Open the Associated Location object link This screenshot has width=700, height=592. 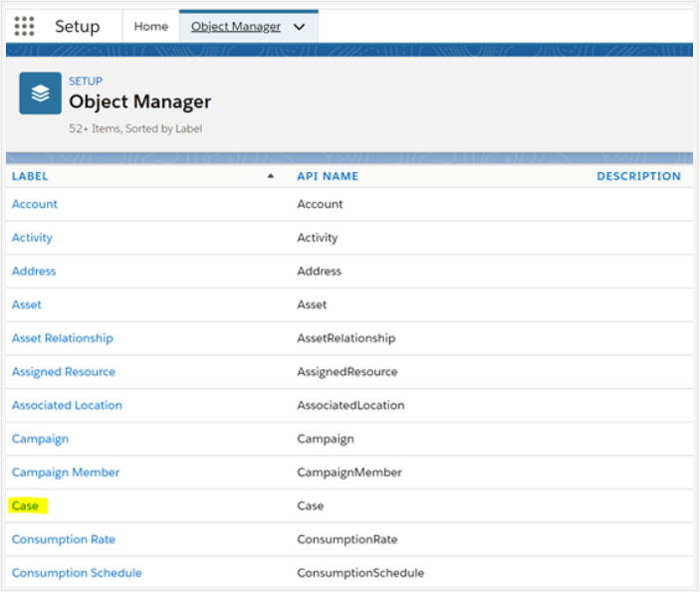(67, 405)
